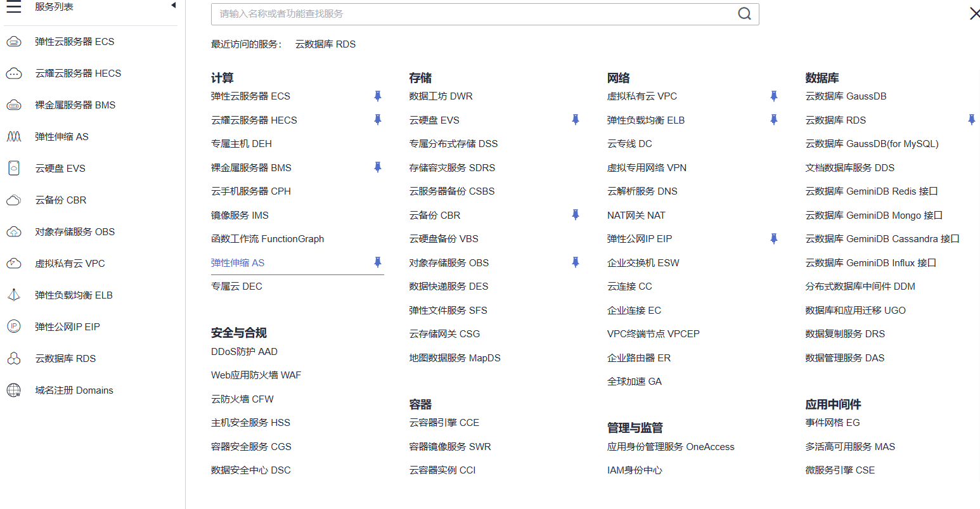The image size is (980, 509).
Task: Click the hamburger menu icon beside 服务列表
Action: pyautogui.click(x=14, y=8)
